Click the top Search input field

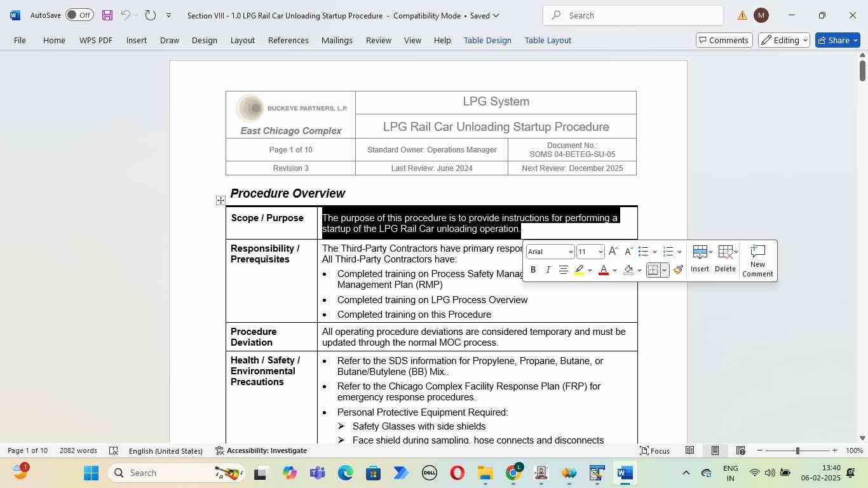(633, 15)
